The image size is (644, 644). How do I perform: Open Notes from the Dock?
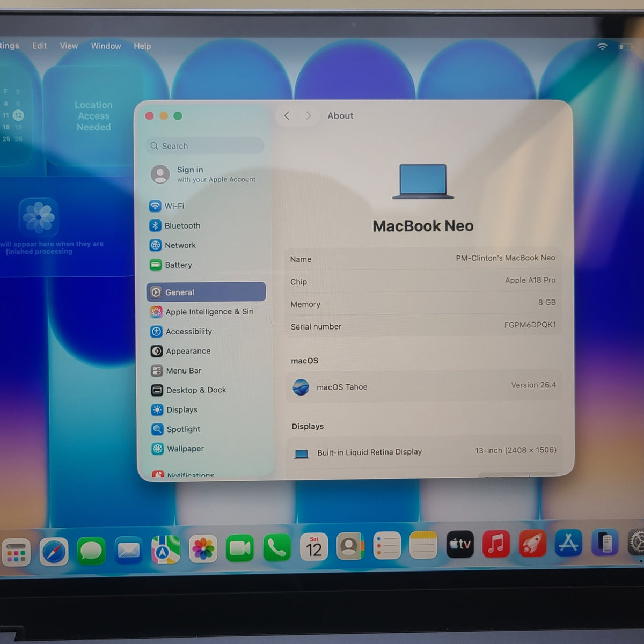(423, 545)
